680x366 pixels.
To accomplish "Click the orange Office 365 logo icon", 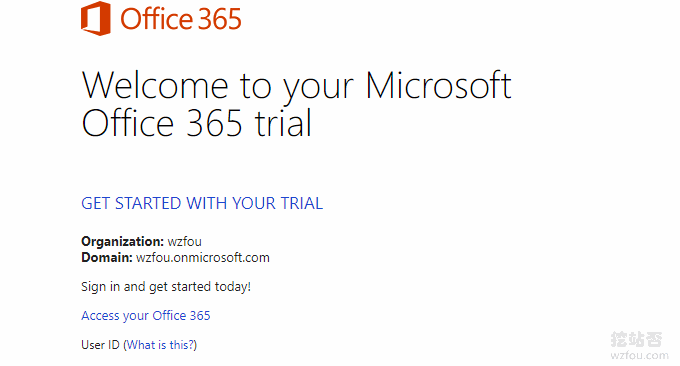I will 95,18.
